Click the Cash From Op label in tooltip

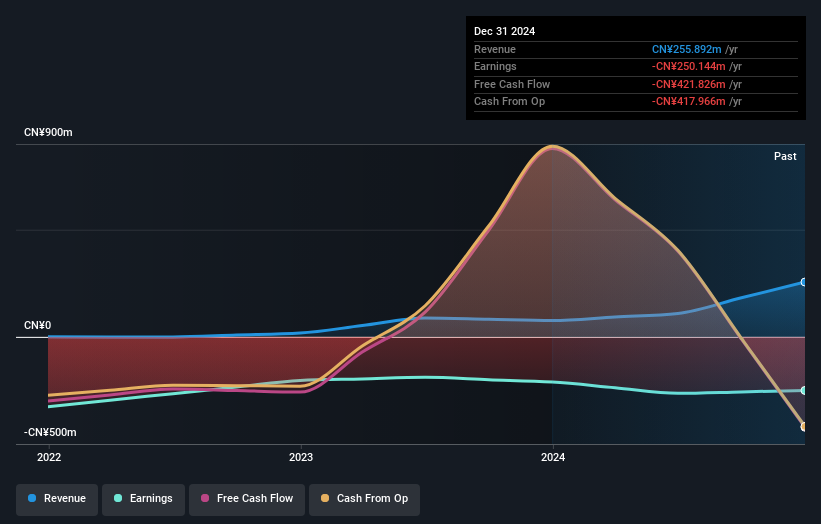pos(509,102)
